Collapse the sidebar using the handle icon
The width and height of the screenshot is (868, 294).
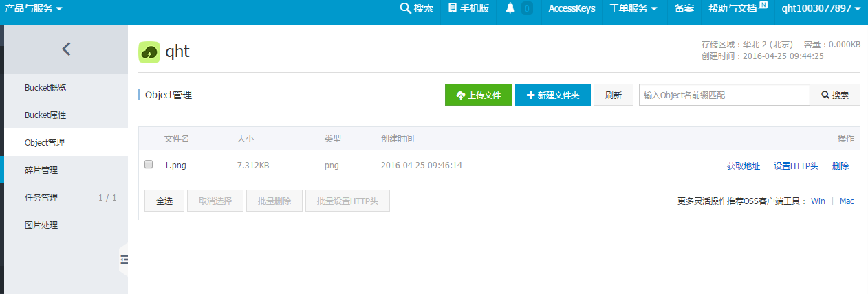coord(124,259)
